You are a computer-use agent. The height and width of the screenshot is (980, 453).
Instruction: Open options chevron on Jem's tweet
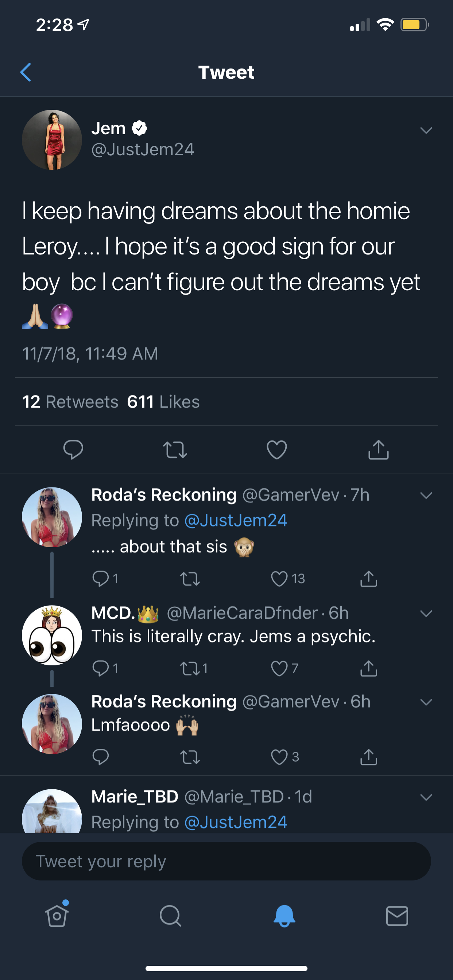point(426,131)
